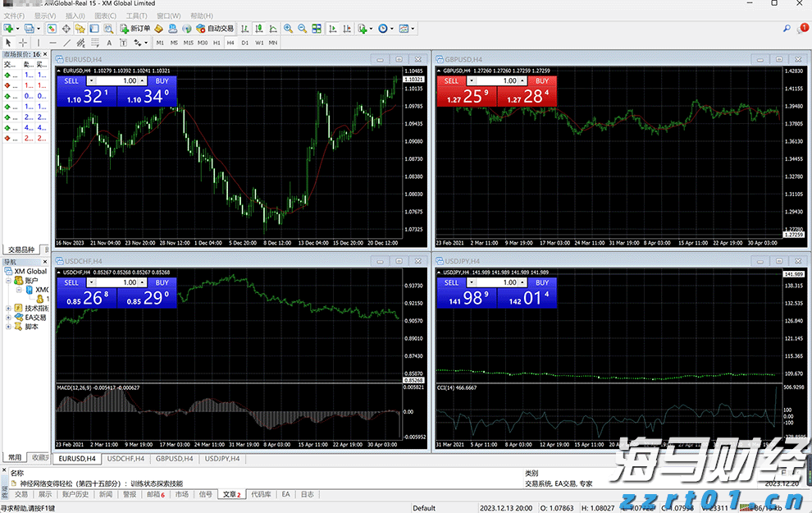Switch to the H1 timeframe
The width and height of the screenshot is (812, 513).
pos(217,43)
